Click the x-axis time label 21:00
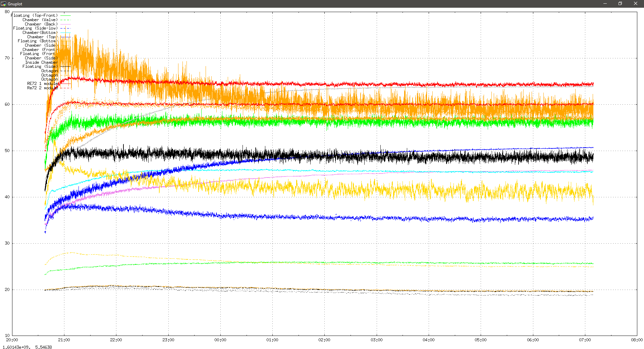Image resolution: width=644 pixels, height=349 pixels. tap(64, 340)
